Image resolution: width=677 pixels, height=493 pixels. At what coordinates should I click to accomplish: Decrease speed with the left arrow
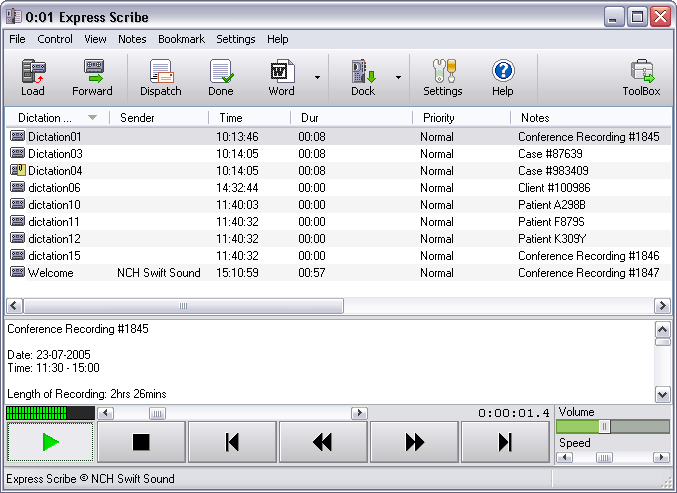(x=564, y=457)
